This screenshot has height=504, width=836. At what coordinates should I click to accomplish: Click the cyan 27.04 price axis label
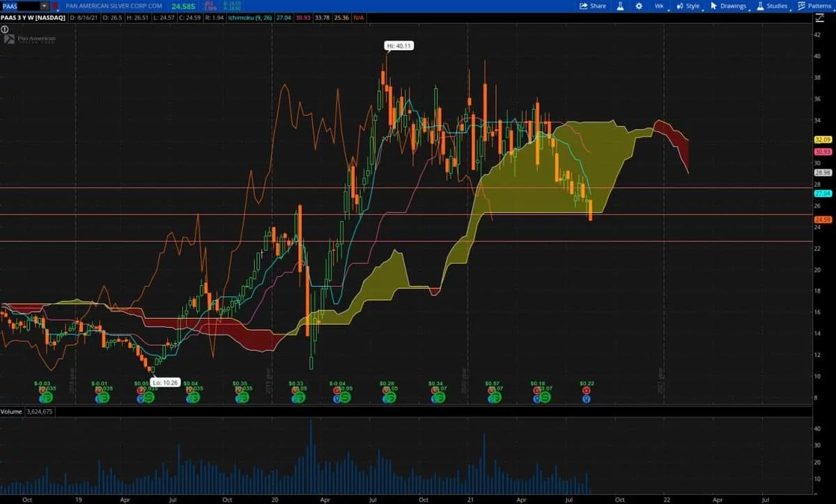823,194
